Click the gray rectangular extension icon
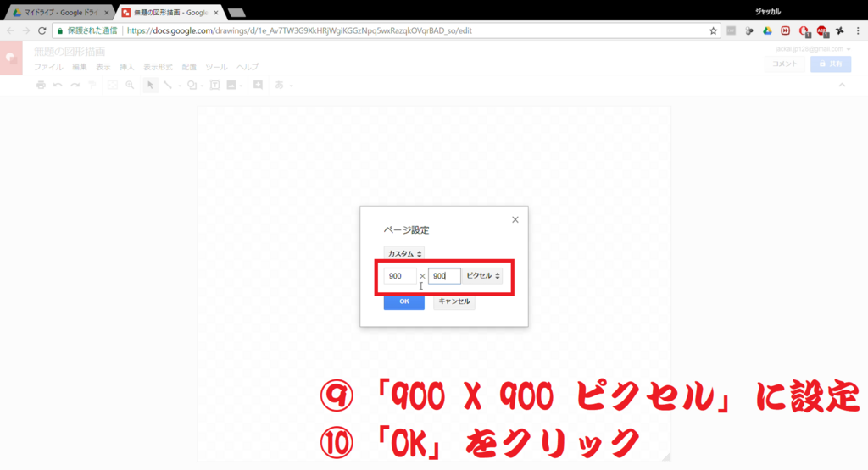This screenshot has width=868, height=470. click(732, 31)
